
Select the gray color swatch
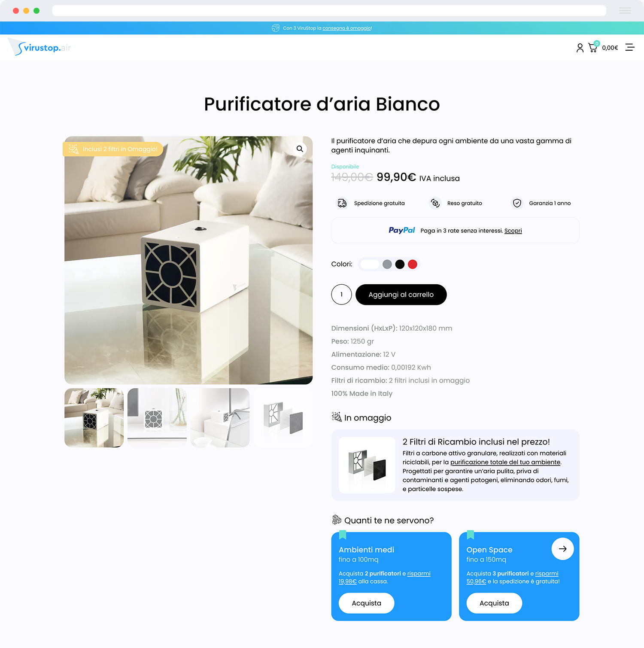(387, 264)
